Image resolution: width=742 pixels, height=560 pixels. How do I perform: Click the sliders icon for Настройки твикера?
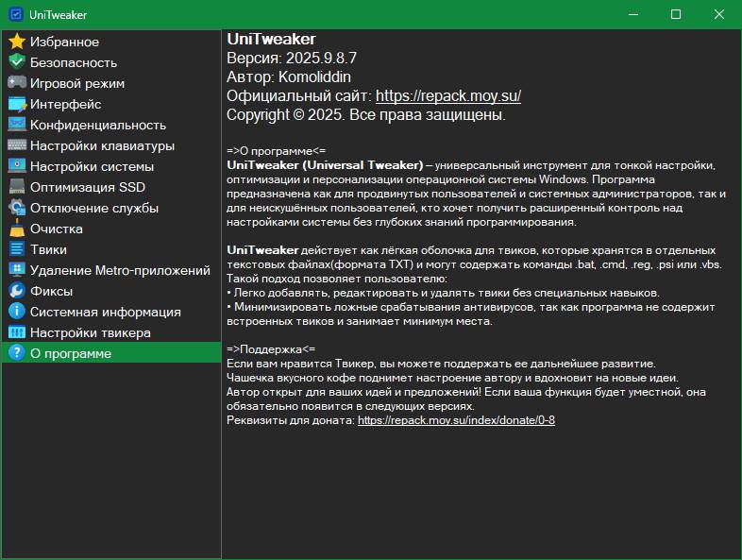pyautogui.click(x=17, y=332)
